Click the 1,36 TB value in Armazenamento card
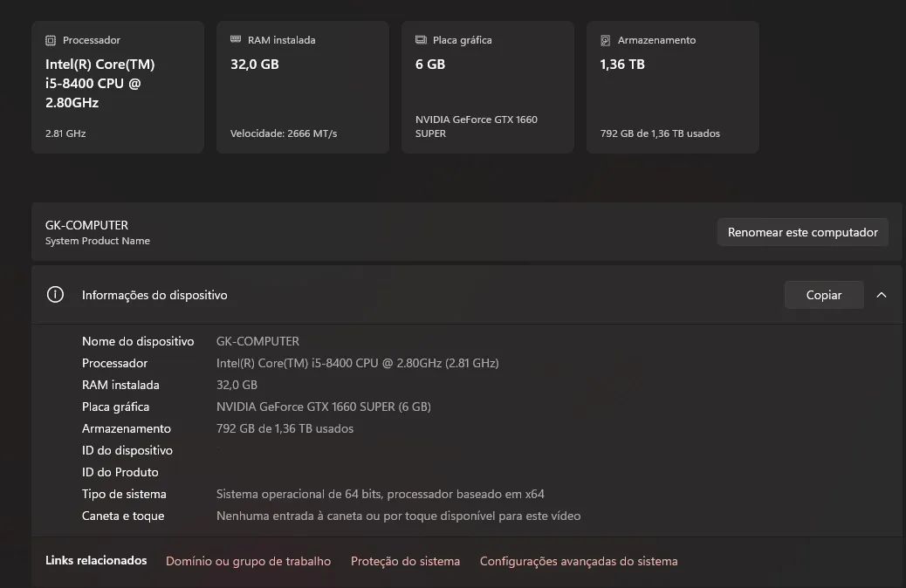 click(x=622, y=64)
